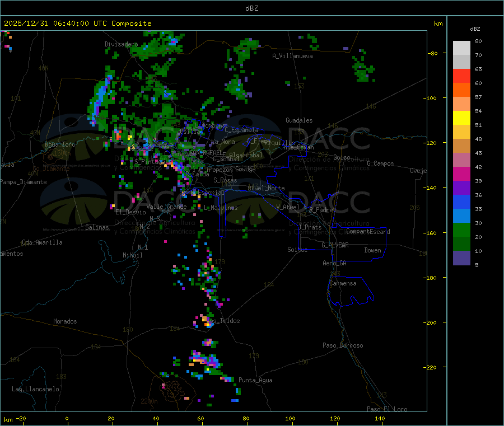
Task: Click the 140 tick on horizontal axis
Action: (x=380, y=419)
